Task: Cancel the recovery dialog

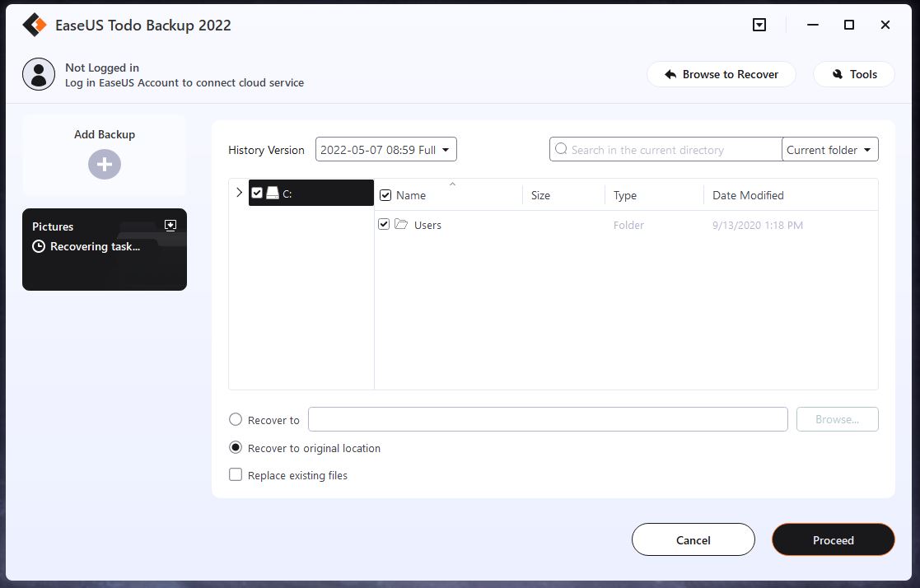Action: pyautogui.click(x=693, y=540)
